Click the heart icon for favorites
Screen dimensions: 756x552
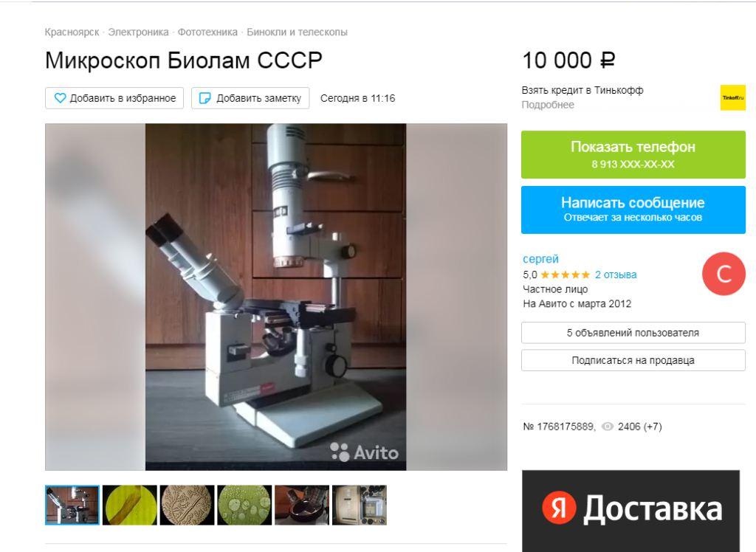click(x=60, y=98)
